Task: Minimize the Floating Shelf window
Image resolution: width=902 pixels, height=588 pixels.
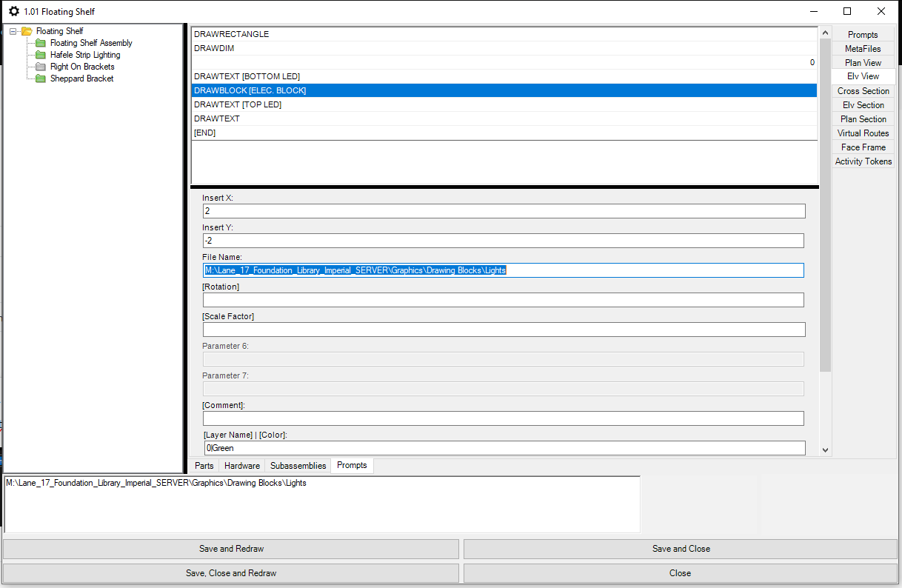Action: tap(814, 11)
